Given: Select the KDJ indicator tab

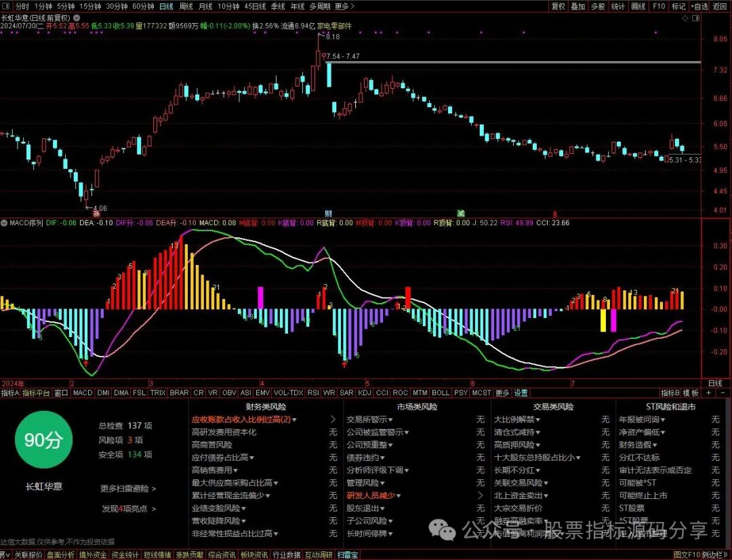Looking at the screenshot, I should coord(364,393).
